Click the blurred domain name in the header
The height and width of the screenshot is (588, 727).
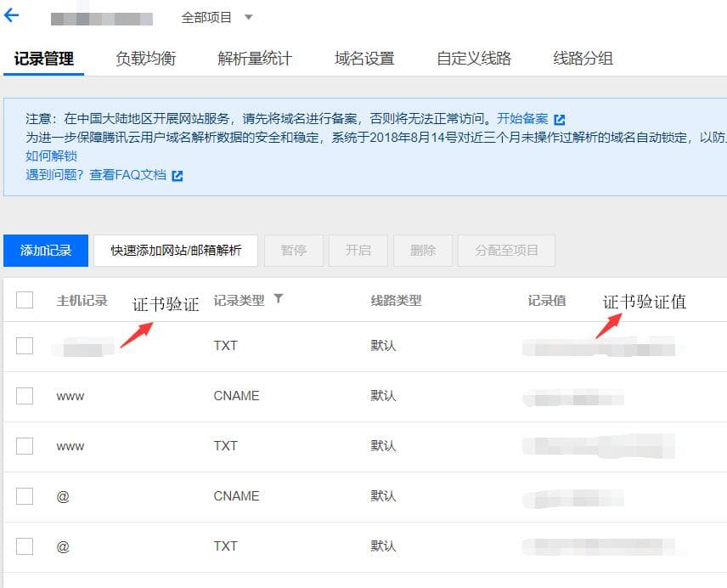point(102,19)
